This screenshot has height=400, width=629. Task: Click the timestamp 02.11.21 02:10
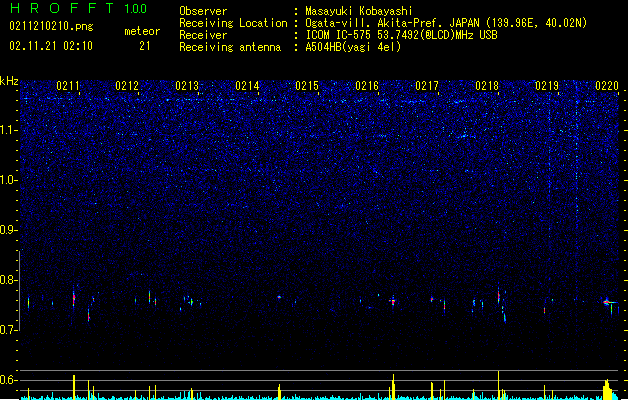point(51,46)
